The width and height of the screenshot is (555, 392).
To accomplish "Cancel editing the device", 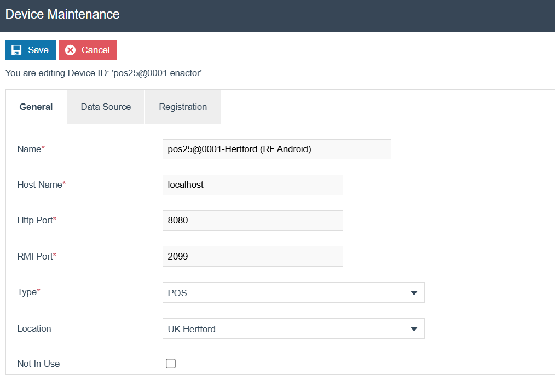I will (x=88, y=50).
